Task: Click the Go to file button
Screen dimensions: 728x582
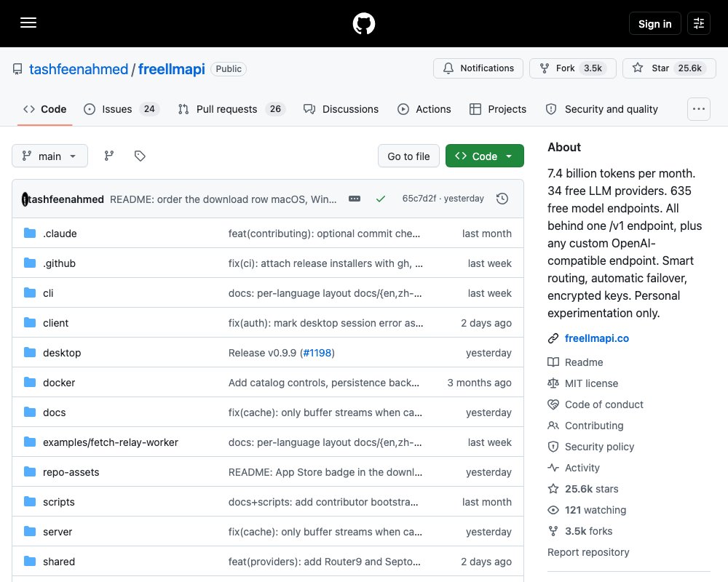Action: 408,156
